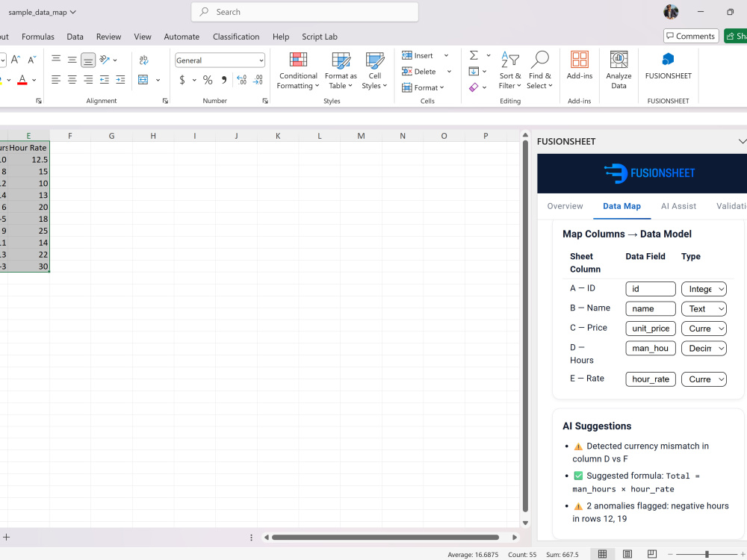Open Script Lab tab
The width and height of the screenshot is (747, 560).
pos(320,37)
